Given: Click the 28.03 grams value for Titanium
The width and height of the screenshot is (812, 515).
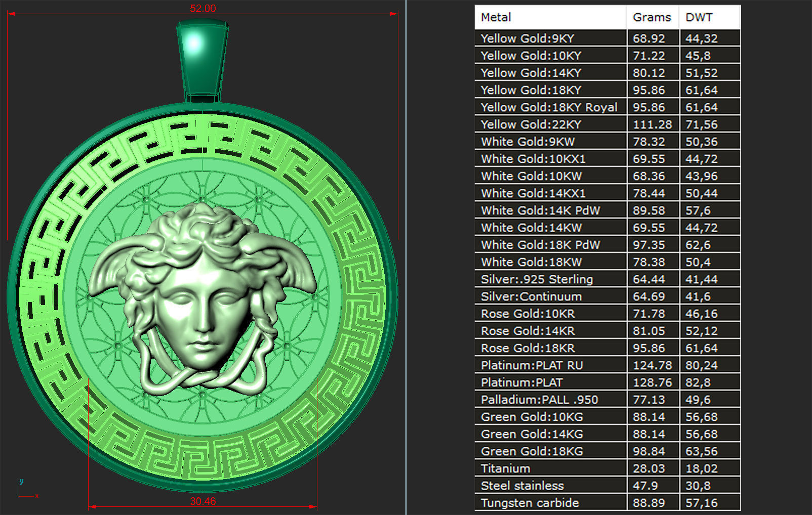Looking at the screenshot, I should point(648,468).
